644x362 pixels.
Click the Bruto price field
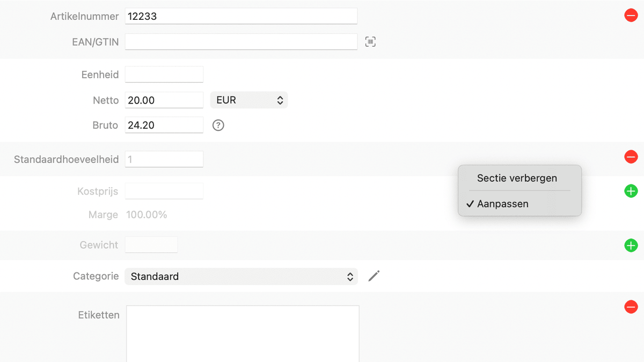coord(164,125)
